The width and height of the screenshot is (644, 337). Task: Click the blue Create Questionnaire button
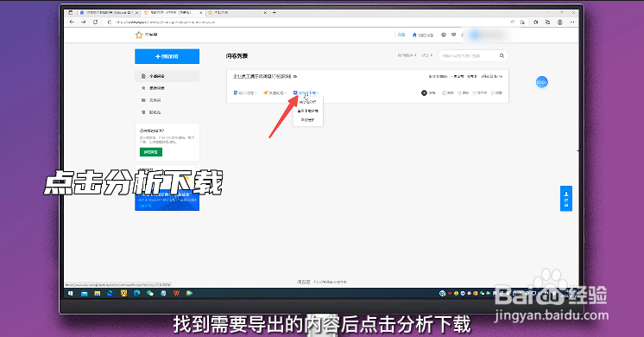tap(167, 56)
